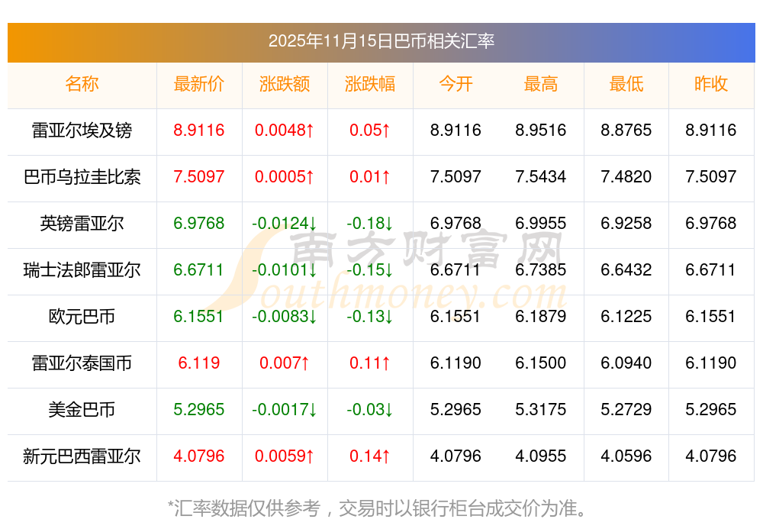This screenshot has height=532, width=763.
Task: Select the 英镑雷亚尔 currency name
Action: (82, 224)
